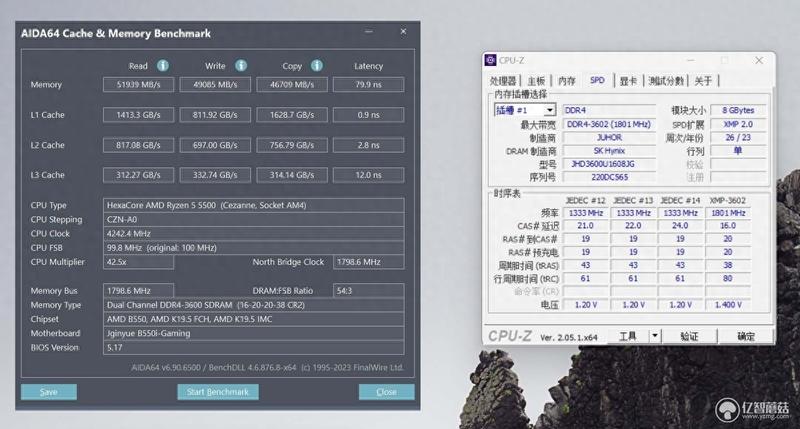Click the Memory Write value 49085 MB/s

[x=215, y=85]
